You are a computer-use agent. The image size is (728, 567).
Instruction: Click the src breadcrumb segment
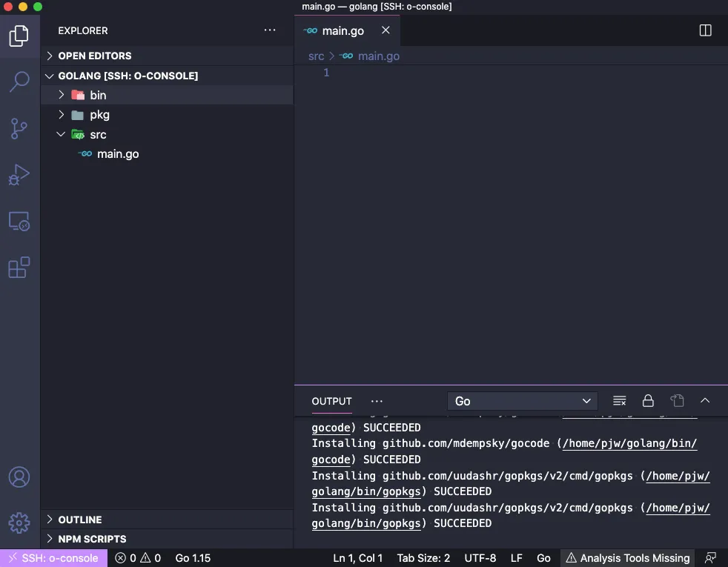316,56
